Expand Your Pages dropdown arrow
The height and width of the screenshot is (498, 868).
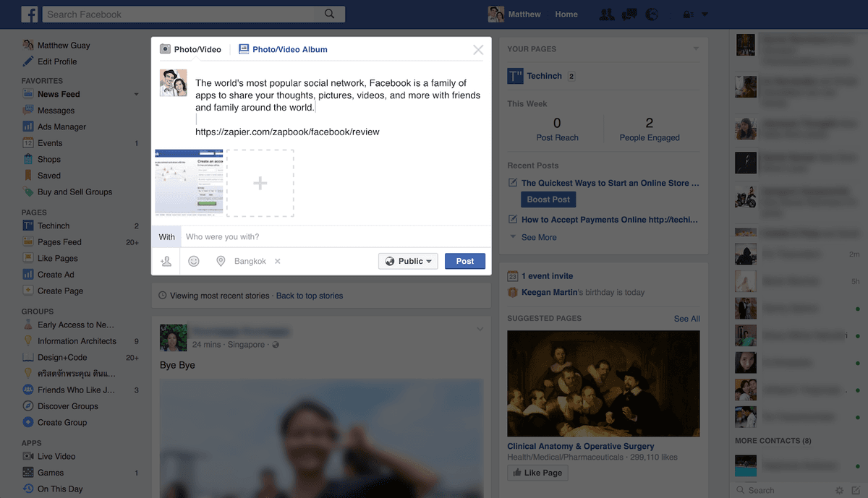[696, 48]
